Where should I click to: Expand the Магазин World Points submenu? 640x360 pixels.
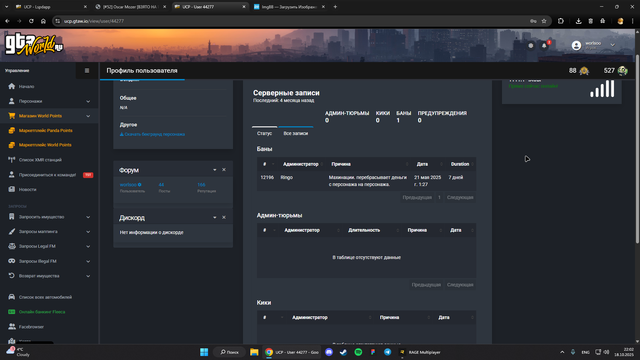tap(88, 116)
